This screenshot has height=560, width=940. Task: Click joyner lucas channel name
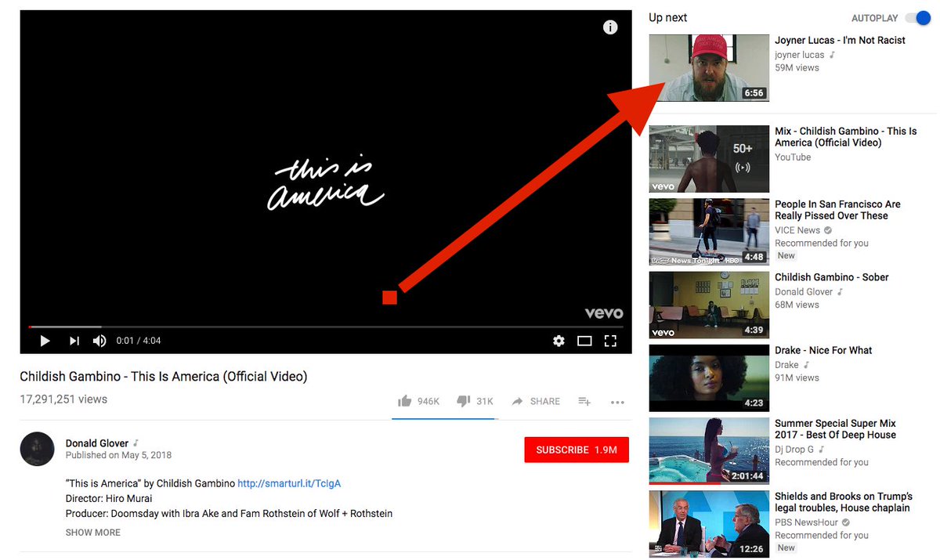(800, 55)
